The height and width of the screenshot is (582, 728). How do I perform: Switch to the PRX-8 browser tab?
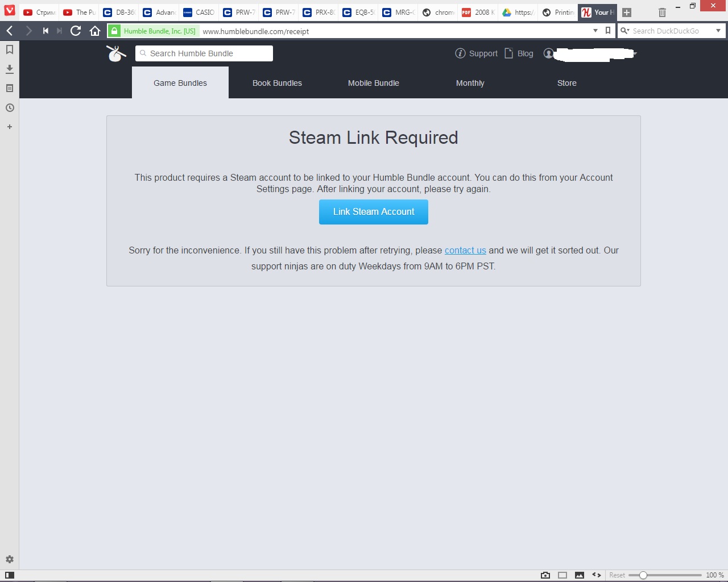[x=318, y=12]
